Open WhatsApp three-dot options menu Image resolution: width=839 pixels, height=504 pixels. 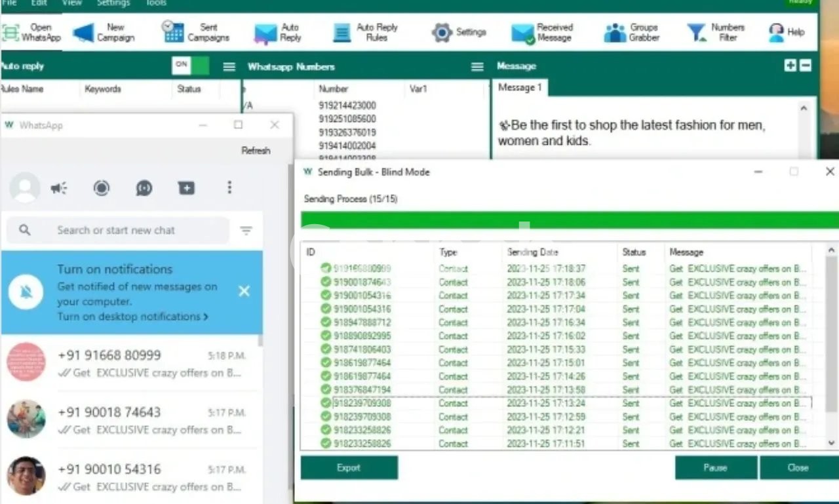click(229, 188)
